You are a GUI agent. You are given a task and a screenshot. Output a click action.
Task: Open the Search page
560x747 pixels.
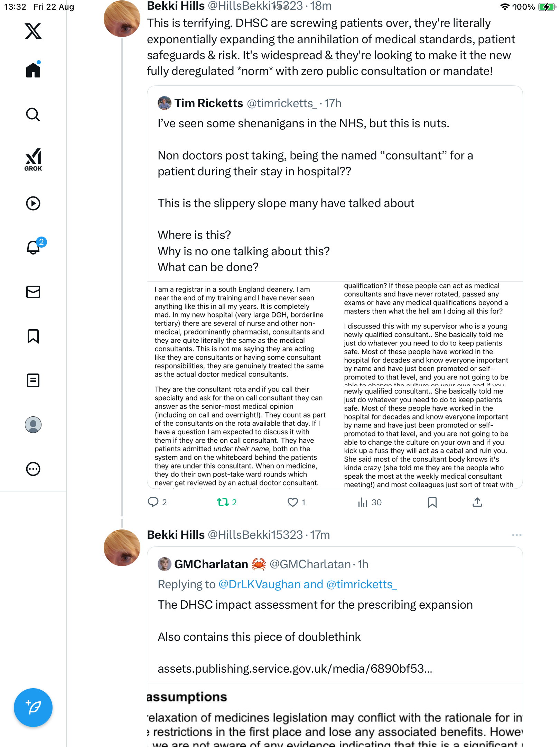tap(33, 114)
